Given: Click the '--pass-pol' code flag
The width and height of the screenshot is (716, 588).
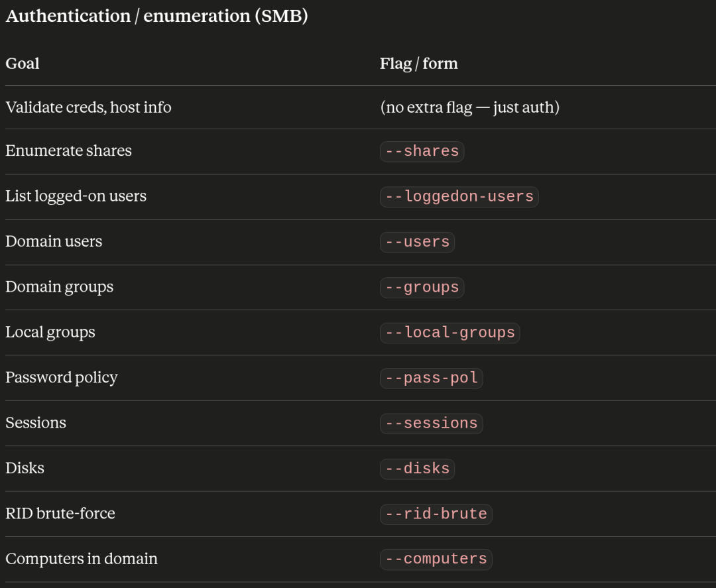Looking at the screenshot, I should (x=431, y=379).
